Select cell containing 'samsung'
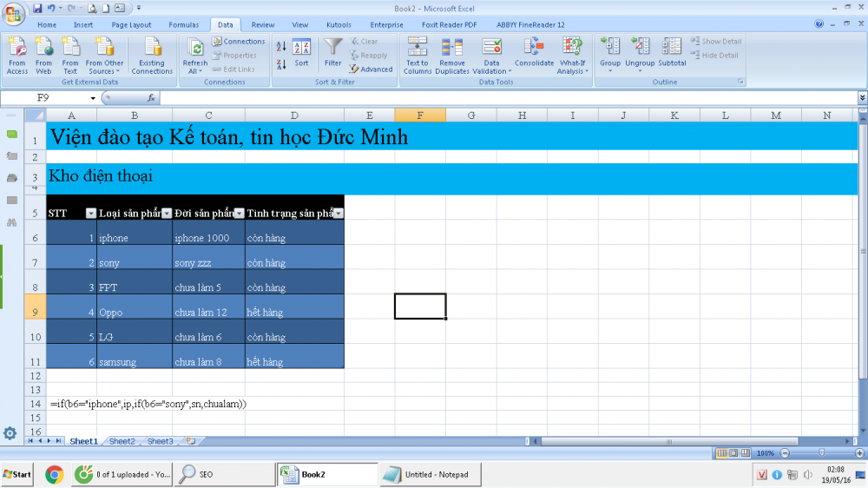Viewport: 868px width, 488px height. coord(135,356)
